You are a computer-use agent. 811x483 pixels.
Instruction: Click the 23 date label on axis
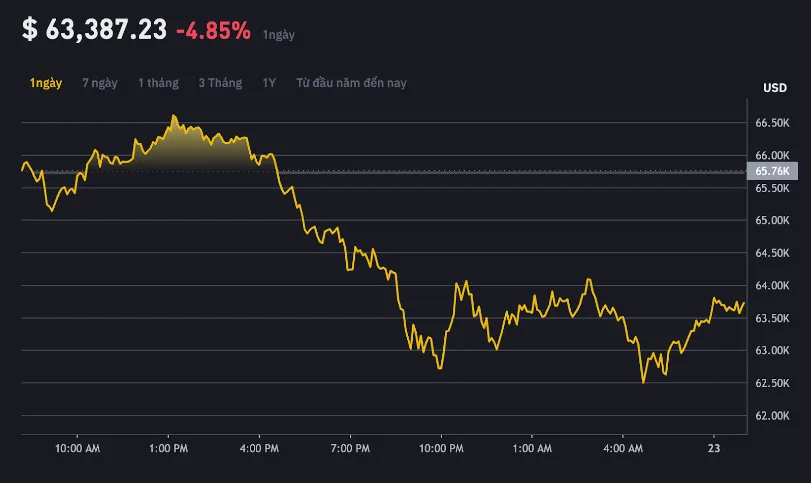[x=714, y=448]
